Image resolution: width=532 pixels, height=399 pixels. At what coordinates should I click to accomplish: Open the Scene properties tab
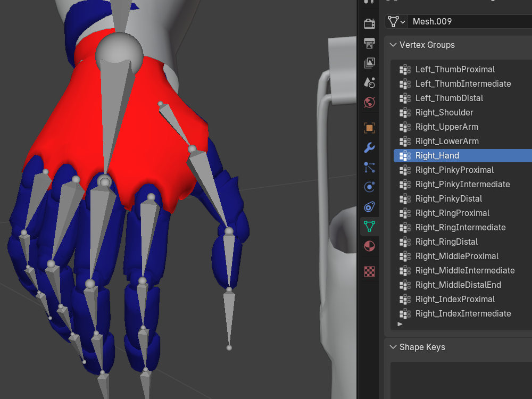pos(369,82)
